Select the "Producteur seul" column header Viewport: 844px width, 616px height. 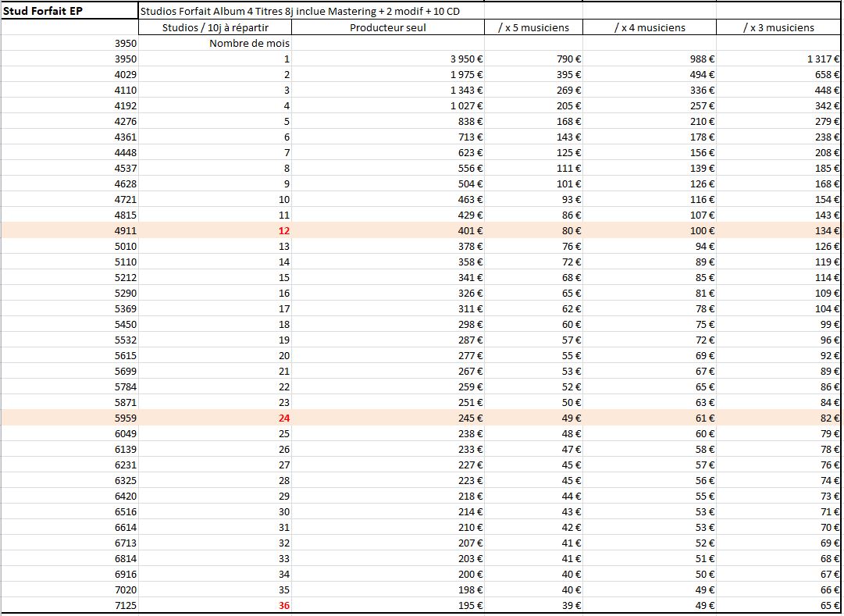point(388,27)
